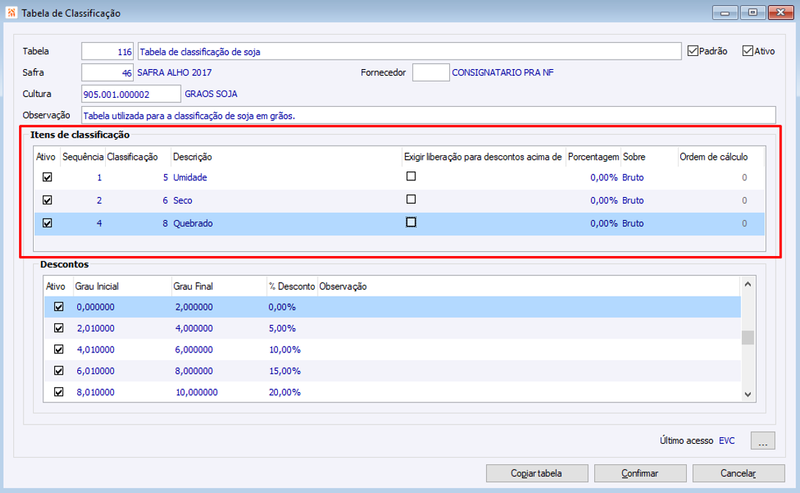Uncheck Ativo for the 8,010000 discount row
Image resolution: width=800 pixels, height=493 pixels.
[x=59, y=392]
